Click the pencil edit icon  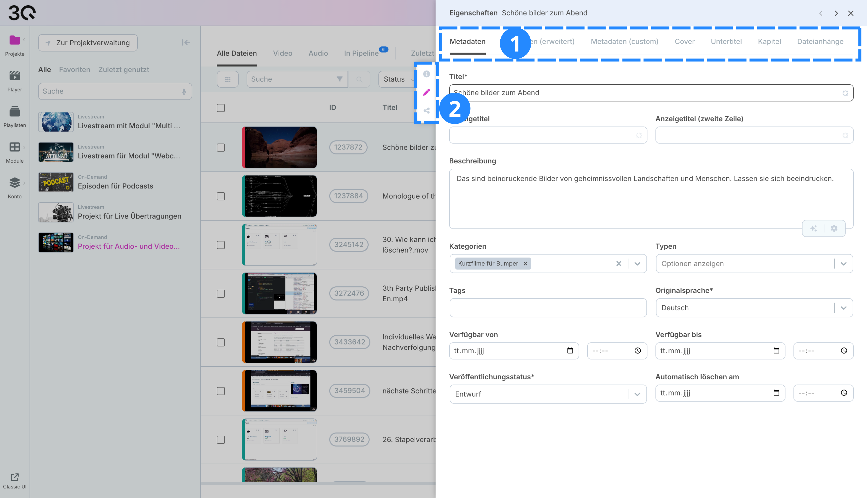click(426, 92)
